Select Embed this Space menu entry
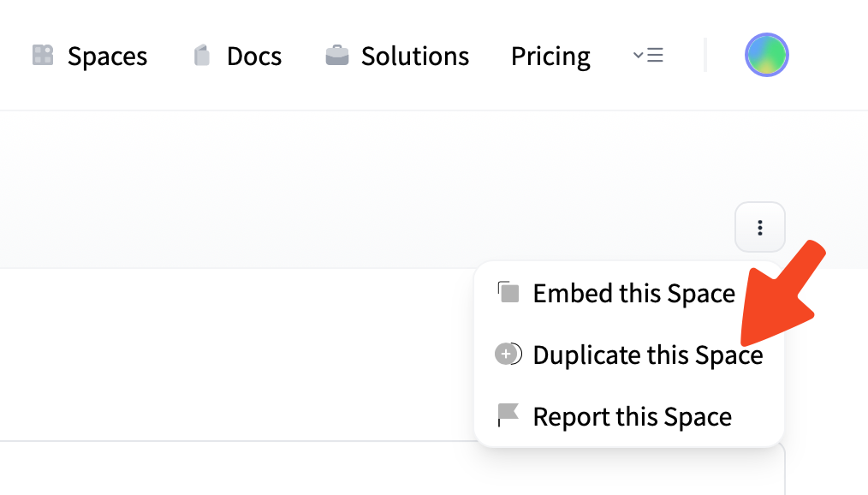 click(x=633, y=294)
